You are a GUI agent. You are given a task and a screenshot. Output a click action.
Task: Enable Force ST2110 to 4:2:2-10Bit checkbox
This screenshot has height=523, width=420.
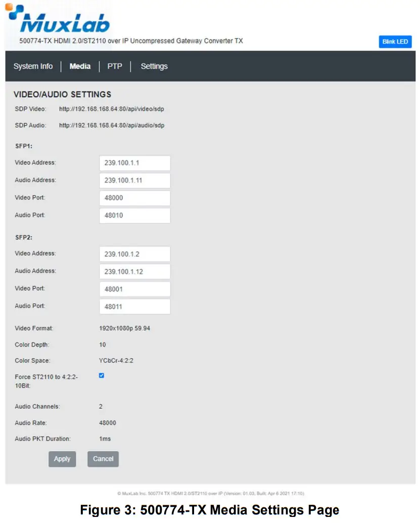[x=102, y=375]
